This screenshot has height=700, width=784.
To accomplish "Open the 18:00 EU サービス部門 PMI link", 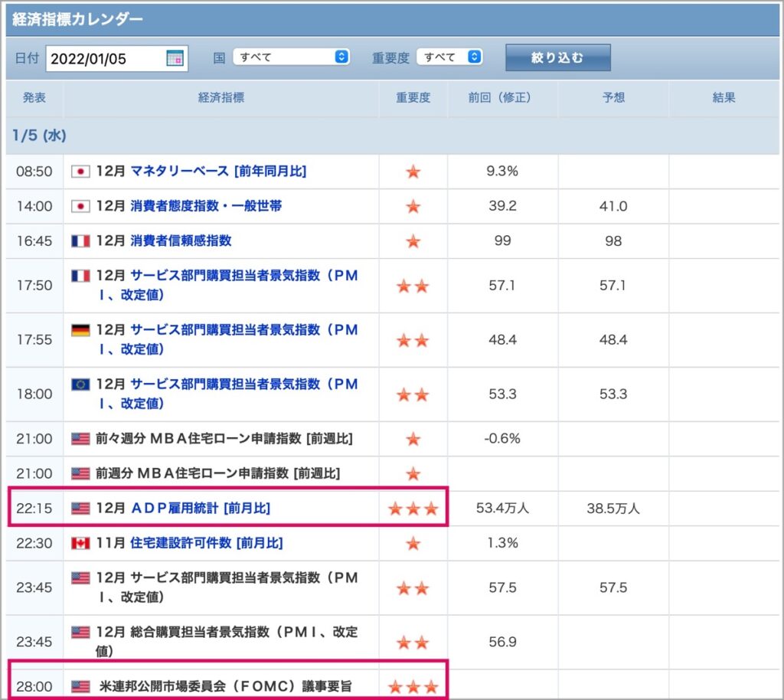I will tap(228, 394).
